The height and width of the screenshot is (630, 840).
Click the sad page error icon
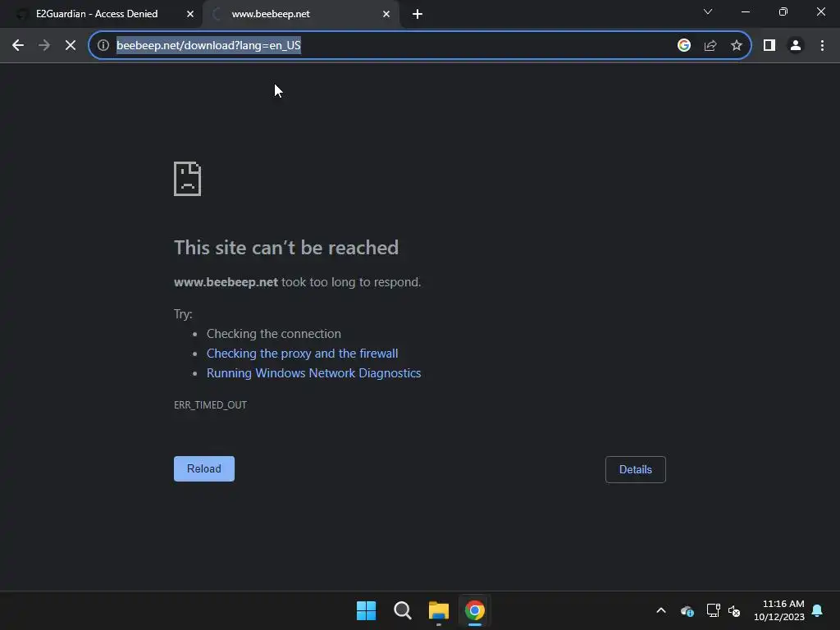188,178
